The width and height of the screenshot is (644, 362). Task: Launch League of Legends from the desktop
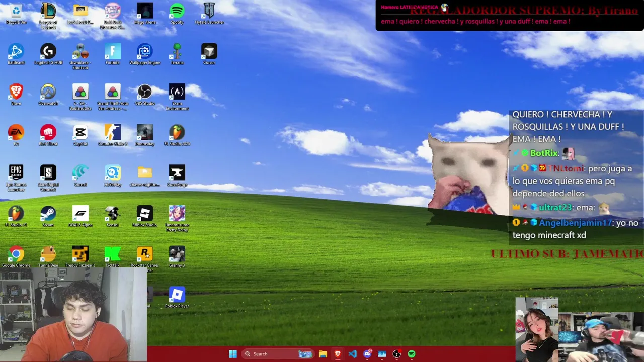point(48,16)
